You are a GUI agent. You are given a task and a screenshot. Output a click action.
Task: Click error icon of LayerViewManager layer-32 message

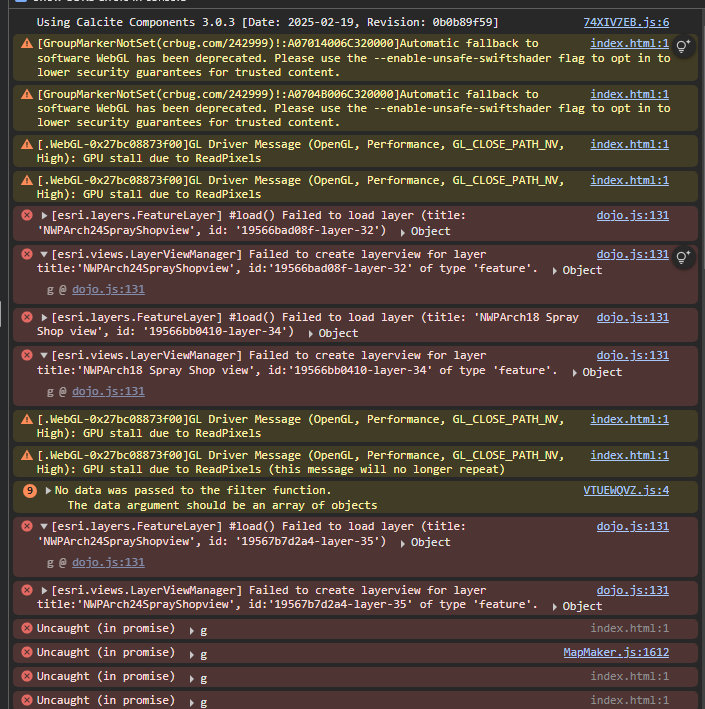tap(27, 254)
